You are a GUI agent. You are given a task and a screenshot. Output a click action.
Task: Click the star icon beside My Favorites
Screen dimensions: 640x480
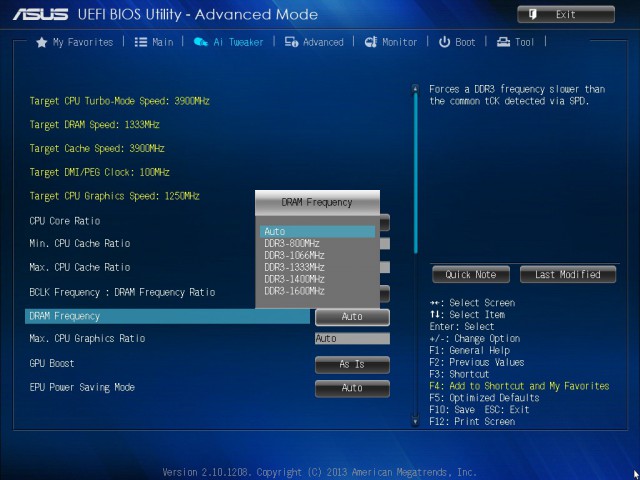(x=42, y=42)
